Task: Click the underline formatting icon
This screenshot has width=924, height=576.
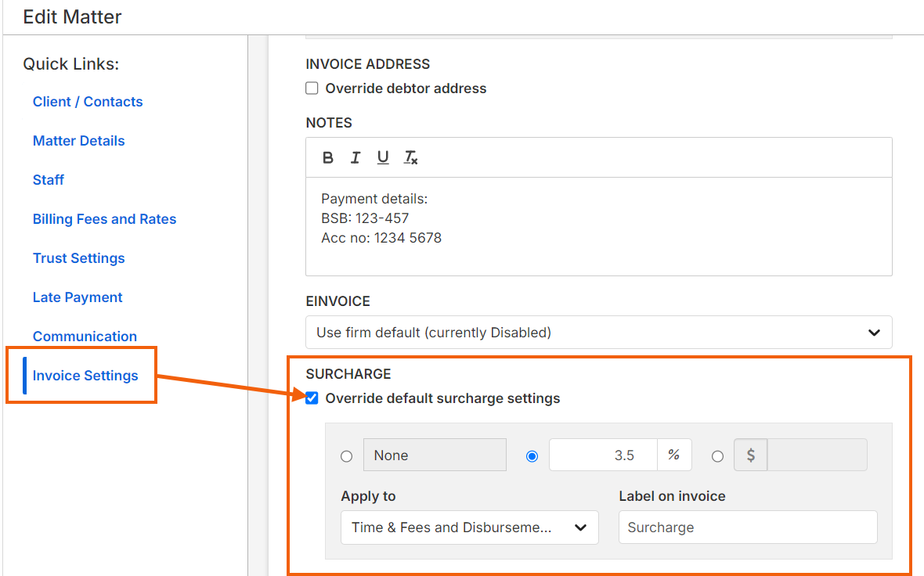Action: pos(383,158)
